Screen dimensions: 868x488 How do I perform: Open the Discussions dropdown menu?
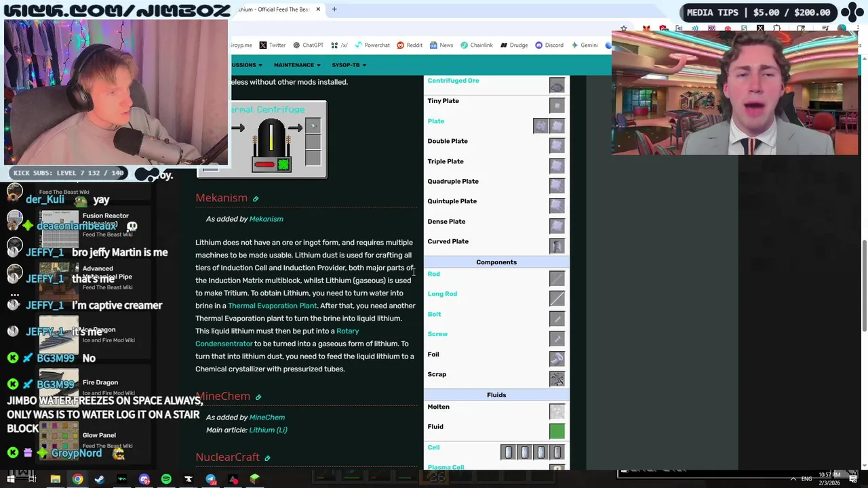point(247,65)
